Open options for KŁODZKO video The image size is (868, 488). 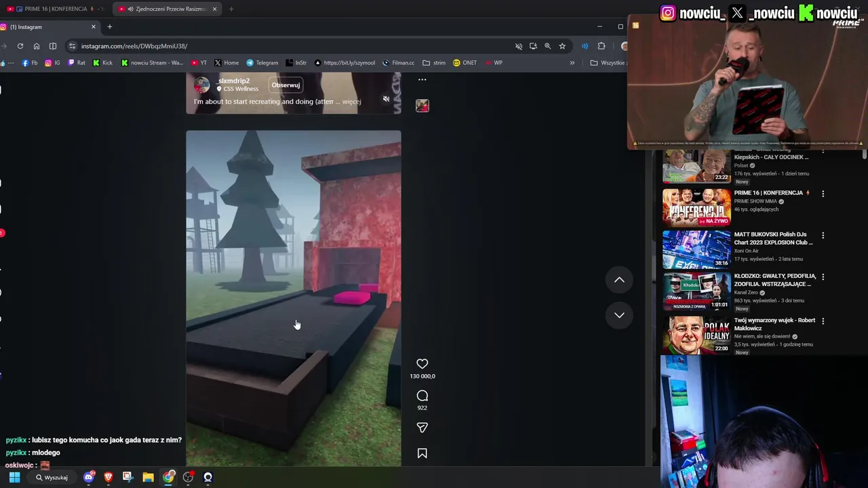(823, 277)
